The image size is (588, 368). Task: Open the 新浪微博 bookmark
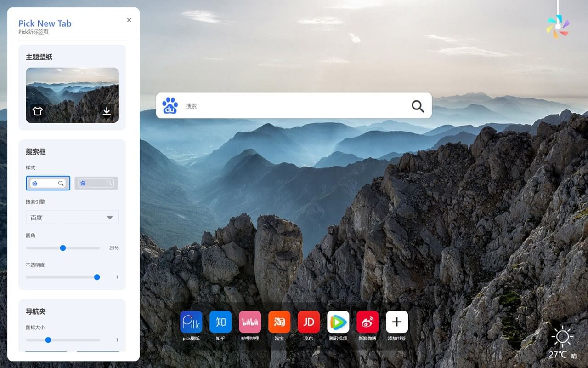pos(367,322)
